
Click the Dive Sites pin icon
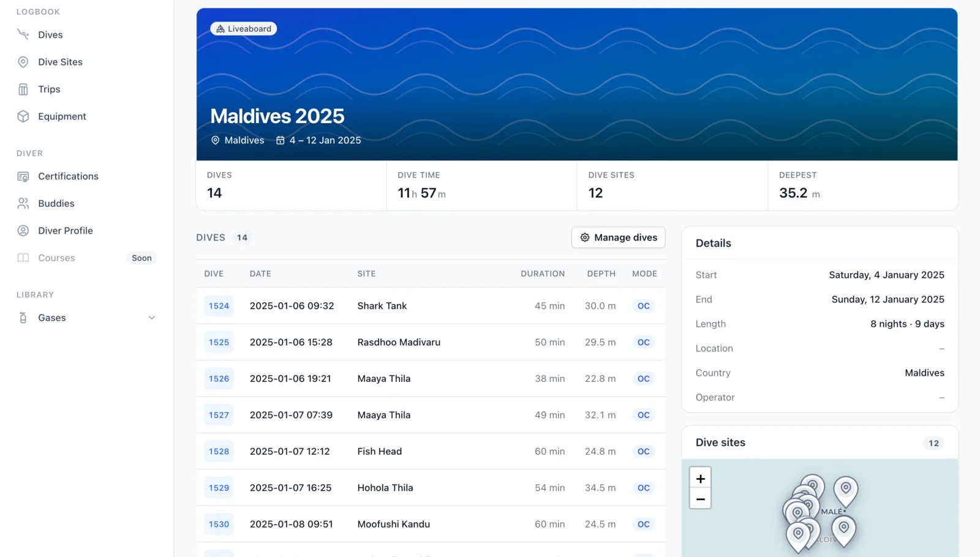23,62
